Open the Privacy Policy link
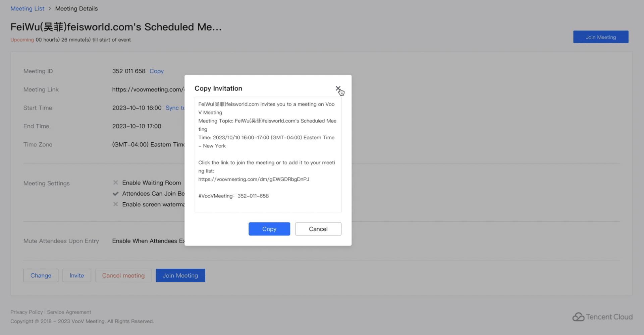Screen dimensions: 644x335 [26, 312]
